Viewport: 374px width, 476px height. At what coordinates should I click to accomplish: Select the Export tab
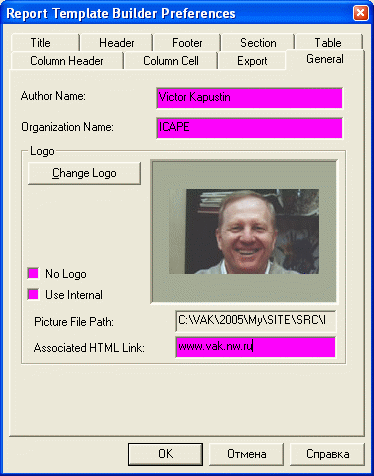(252, 61)
